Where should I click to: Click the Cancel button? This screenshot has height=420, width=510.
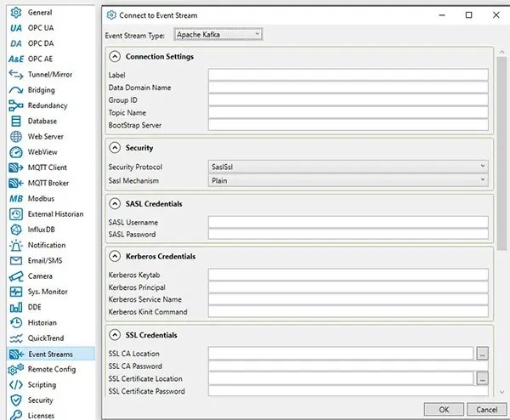pos(487,410)
